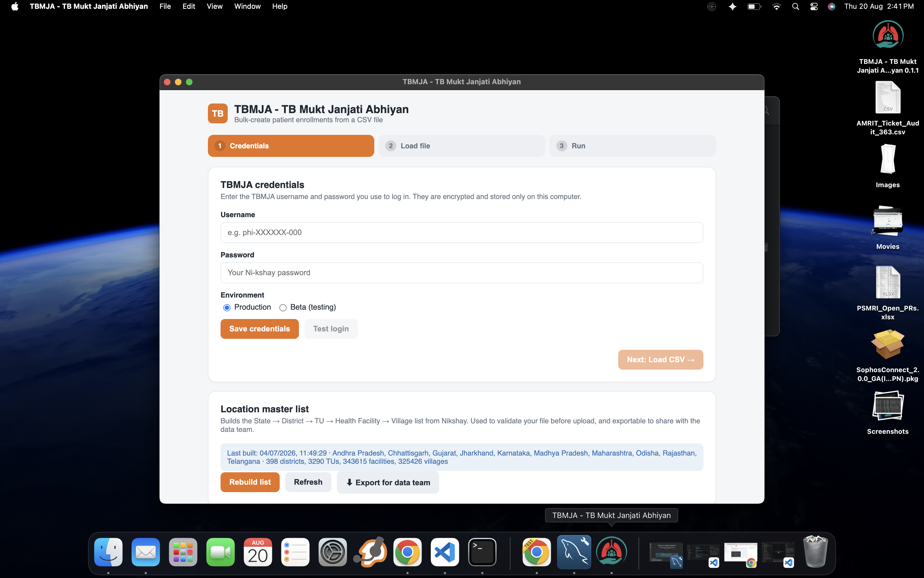Click the "Location master list" heading
The height and width of the screenshot is (578, 924).
(x=265, y=409)
